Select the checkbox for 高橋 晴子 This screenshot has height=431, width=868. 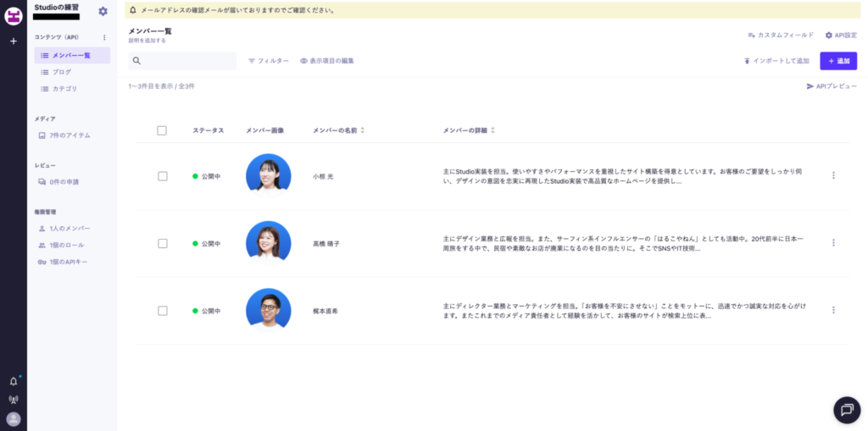click(x=162, y=243)
